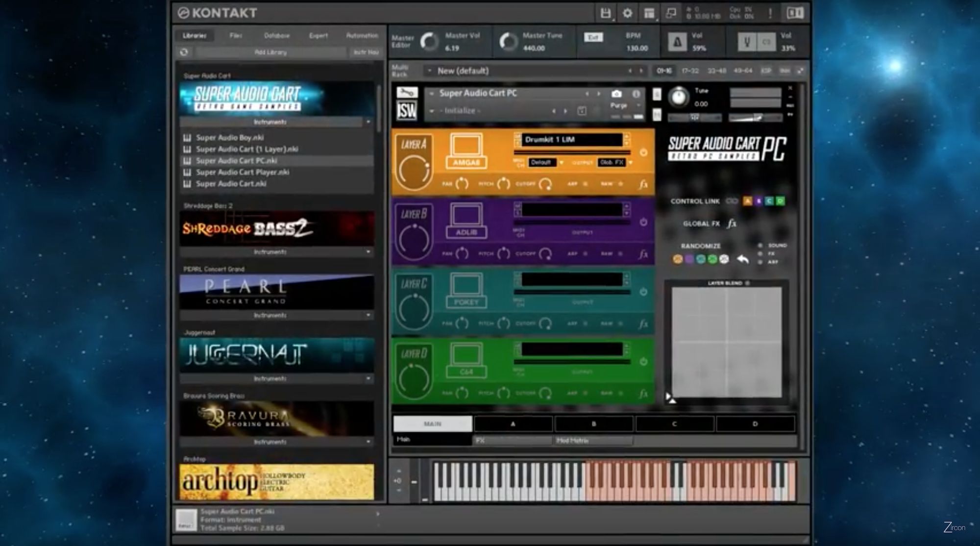Randomize Layer A with orange dice icon
Image resolution: width=980 pixels, height=546 pixels.
(x=678, y=259)
